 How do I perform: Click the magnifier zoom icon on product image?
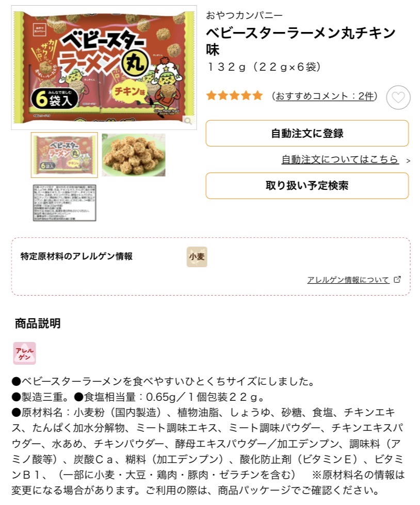(x=188, y=121)
